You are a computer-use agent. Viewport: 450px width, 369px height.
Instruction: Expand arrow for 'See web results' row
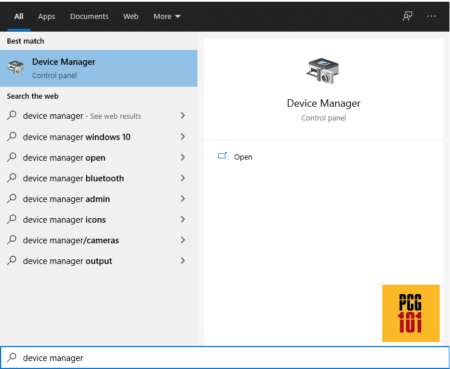183,116
